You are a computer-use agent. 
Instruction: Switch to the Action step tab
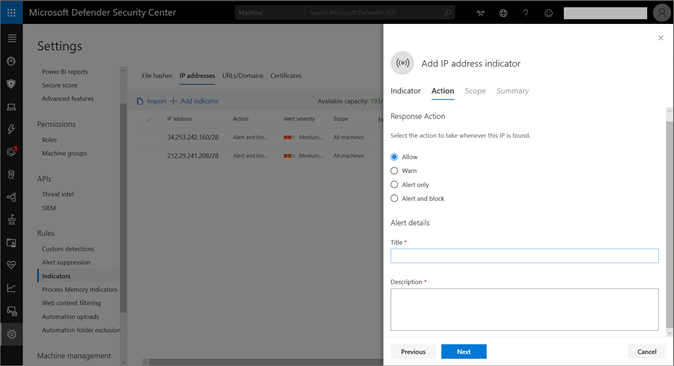tap(443, 91)
